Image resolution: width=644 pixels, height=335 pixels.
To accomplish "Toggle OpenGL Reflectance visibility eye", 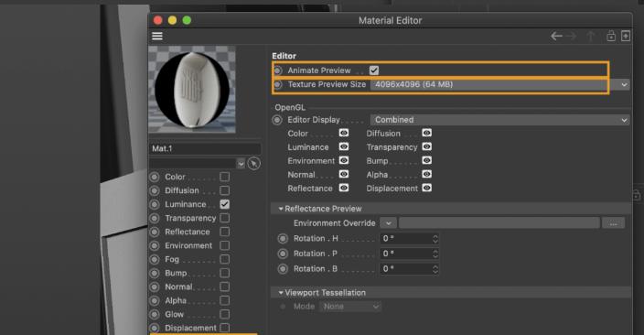I will point(344,188).
